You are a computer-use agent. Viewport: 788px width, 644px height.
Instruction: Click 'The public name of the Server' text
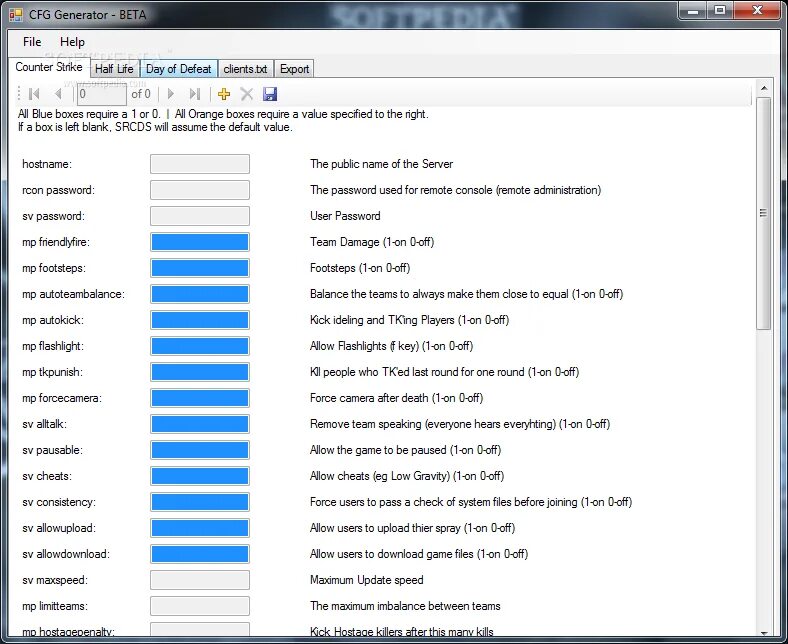click(x=381, y=164)
